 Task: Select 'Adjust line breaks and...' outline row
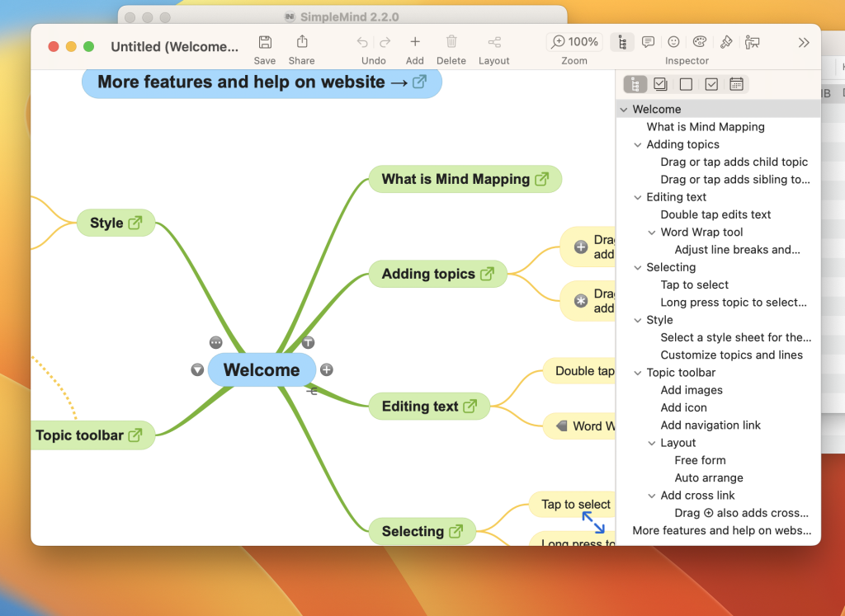click(x=719, y=249)
